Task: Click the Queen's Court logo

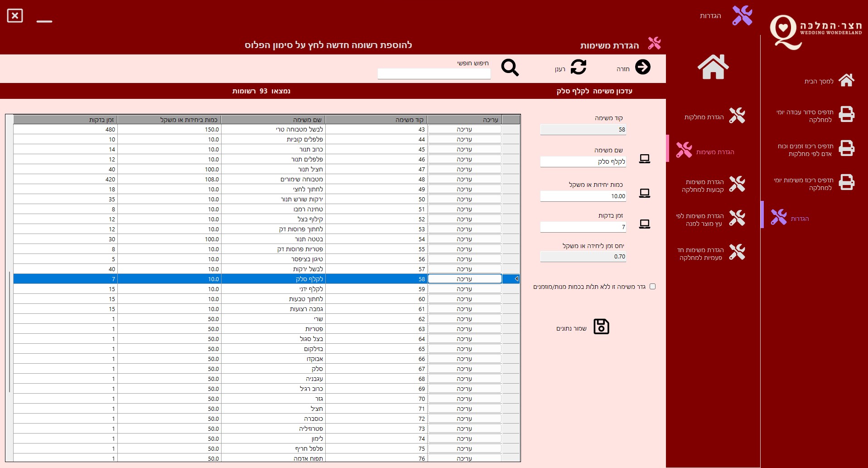Action: click(815, 32)
